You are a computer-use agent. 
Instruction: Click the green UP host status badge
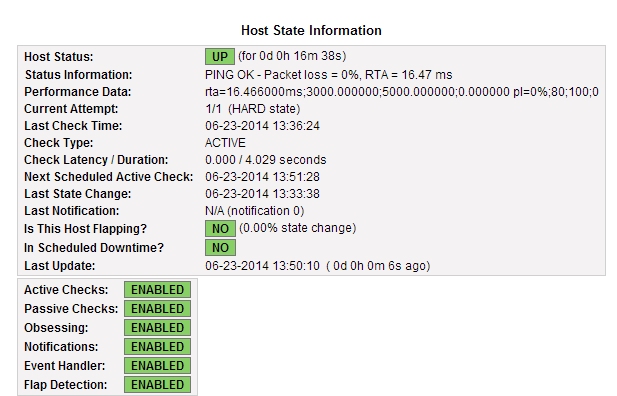[x=220, y=56]
